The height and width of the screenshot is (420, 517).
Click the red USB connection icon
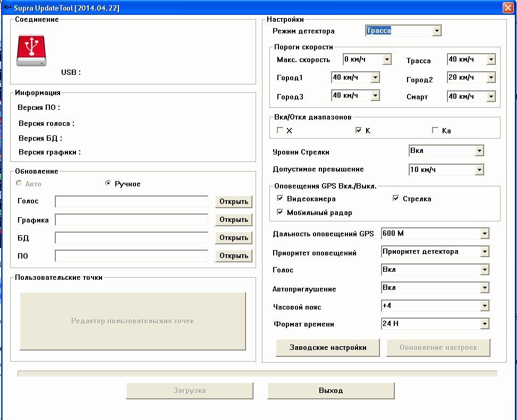tap(31, 51)
